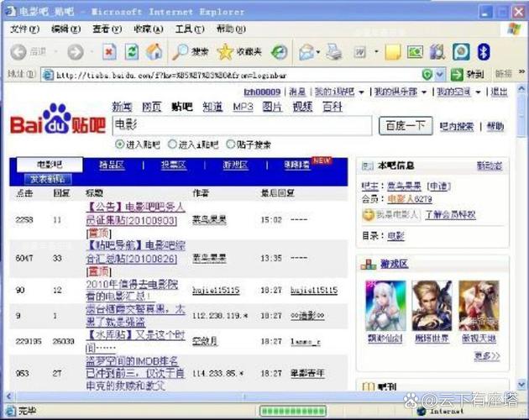
Task: Click the green shield icon in address bar
Action: 427,75
